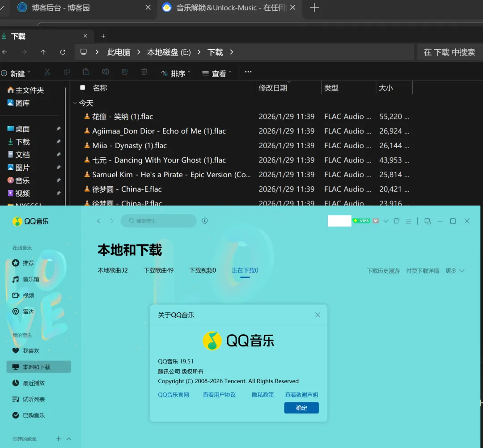Go back in QQ Music navigation

coord(98,221)
